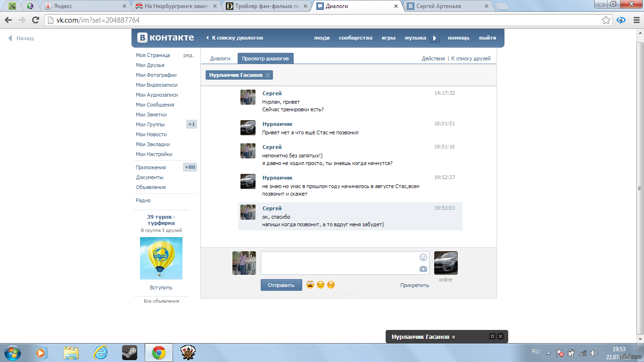Remove Нурланчик Гасанов filter tag with X
The width and height of the screenshot is (644, 362).
[x=267, y=75]
